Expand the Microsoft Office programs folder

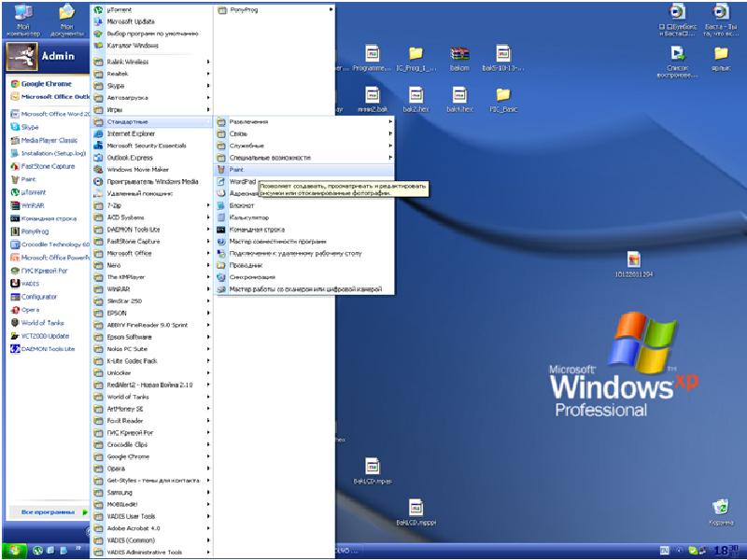tap(129, 253)
